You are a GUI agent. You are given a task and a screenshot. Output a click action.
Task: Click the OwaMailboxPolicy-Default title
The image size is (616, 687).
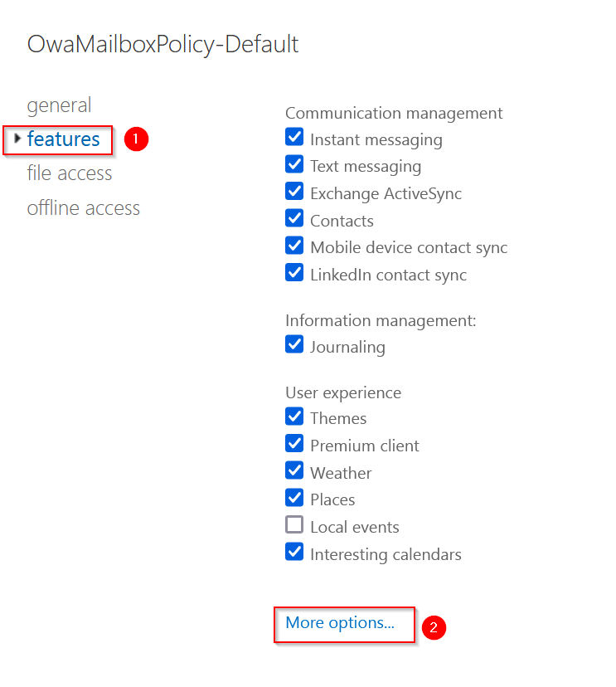click(x=162, y=44)
